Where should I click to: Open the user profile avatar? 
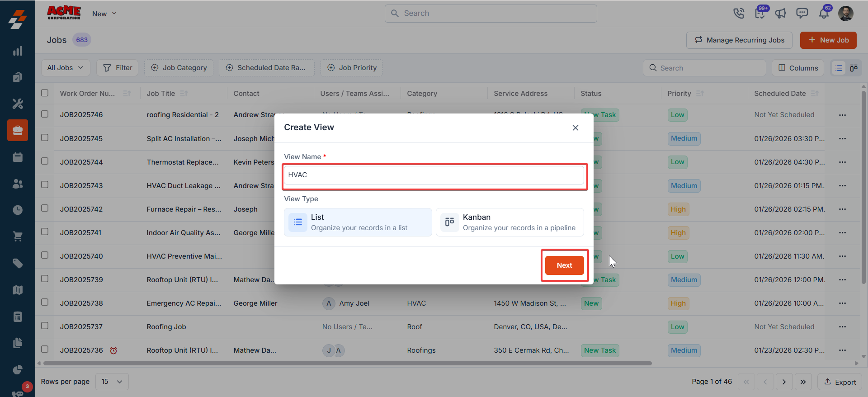pos(846,14)
